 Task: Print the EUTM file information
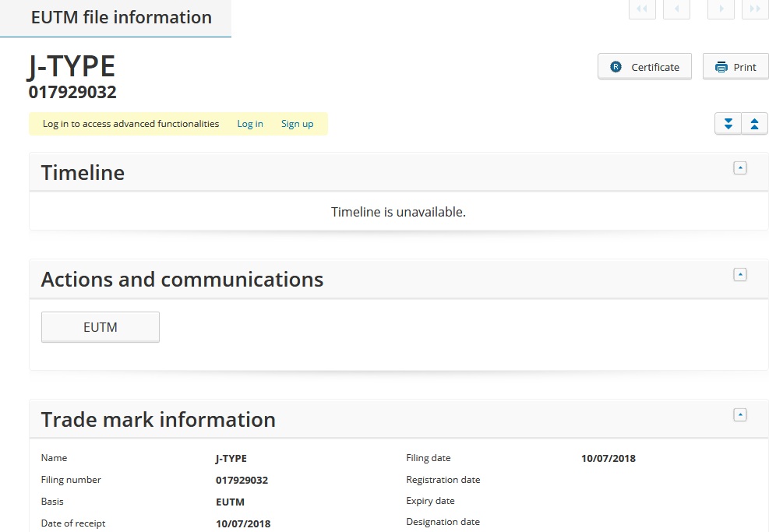(735, 67)
